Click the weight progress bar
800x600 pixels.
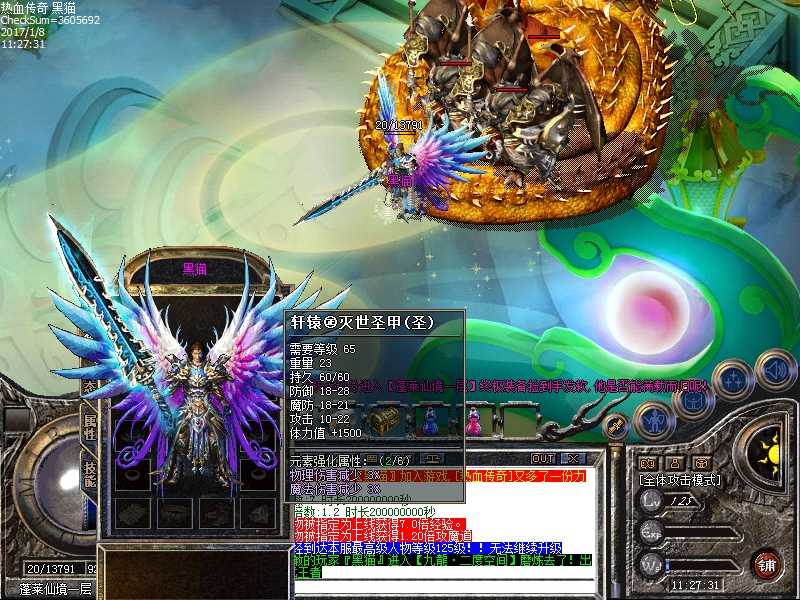[703, 566]
